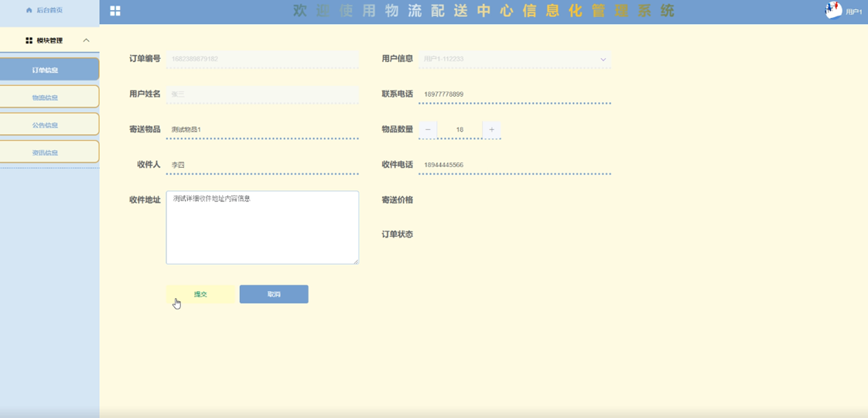
Task: Click the home icon beside 后台首页
Action: tap(29, 11)
